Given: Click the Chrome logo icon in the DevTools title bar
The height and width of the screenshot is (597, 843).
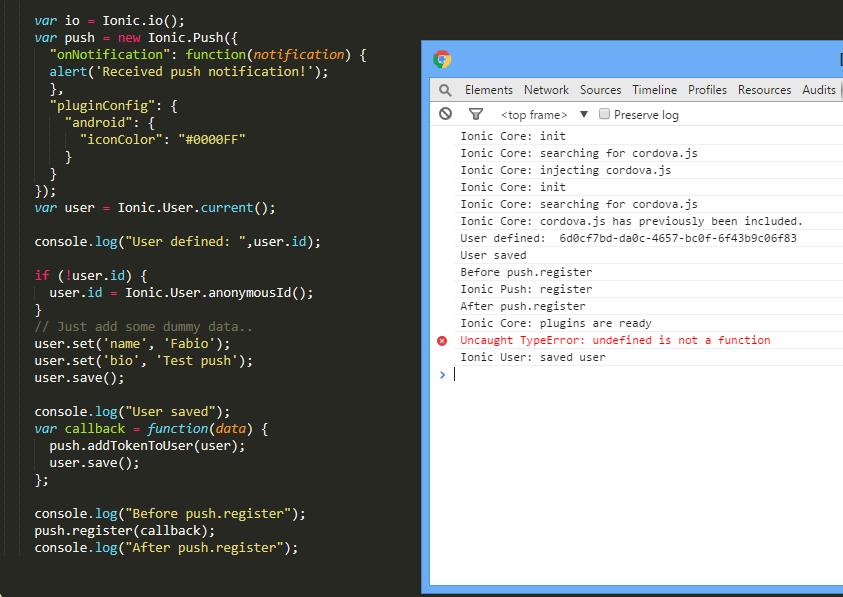Looking at the screenshot, I should click(x=442, y=59).
